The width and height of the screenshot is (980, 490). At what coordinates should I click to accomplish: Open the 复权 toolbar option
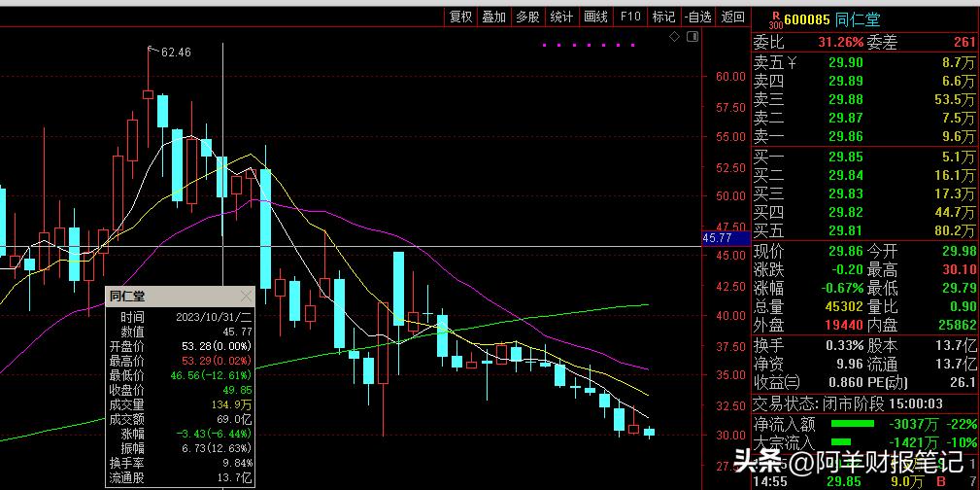click(x=461, y=17)
